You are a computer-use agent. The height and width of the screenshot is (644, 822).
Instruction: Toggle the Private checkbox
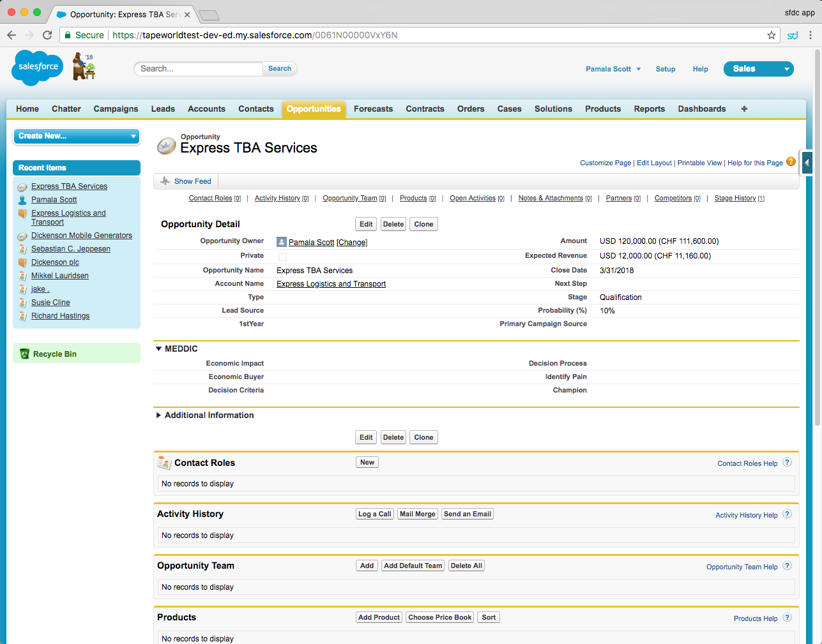(x=283, y=257)
